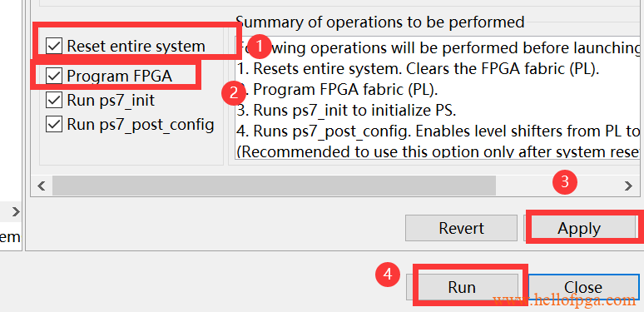This screenshot has height=312, width=644.
Task: Launch with the Run button
Action: tap(462, 287)
